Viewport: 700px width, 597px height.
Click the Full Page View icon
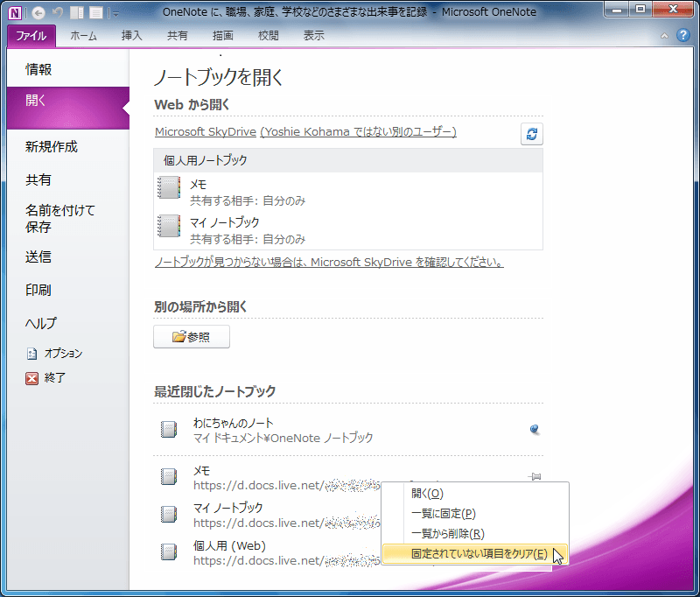point(96,13)
